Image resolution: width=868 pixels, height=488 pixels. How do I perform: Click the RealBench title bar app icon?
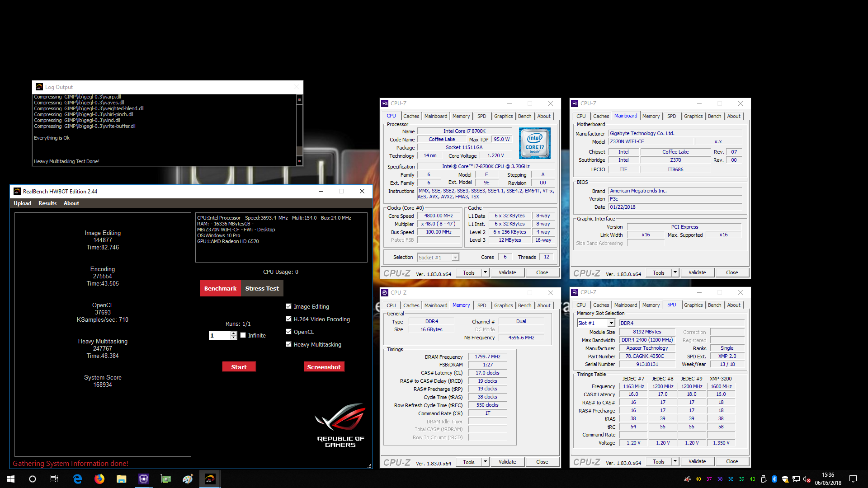point(17,191)
